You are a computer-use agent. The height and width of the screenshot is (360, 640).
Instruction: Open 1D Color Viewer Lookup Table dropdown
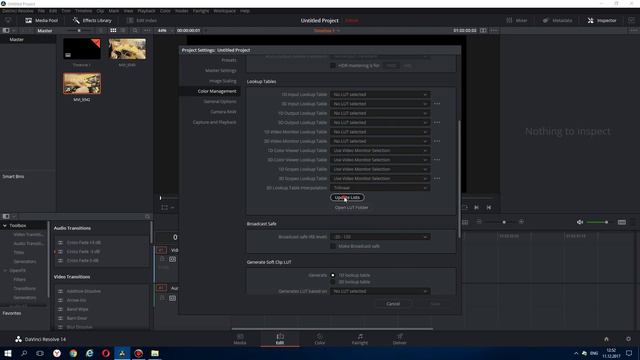pos(380,151)
